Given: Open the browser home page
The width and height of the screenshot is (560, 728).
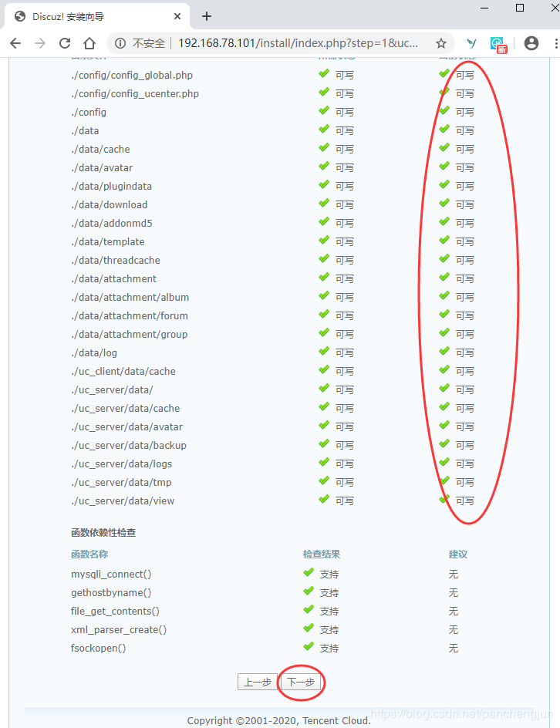Looking at the screenshot, I should tap(89, 43).
